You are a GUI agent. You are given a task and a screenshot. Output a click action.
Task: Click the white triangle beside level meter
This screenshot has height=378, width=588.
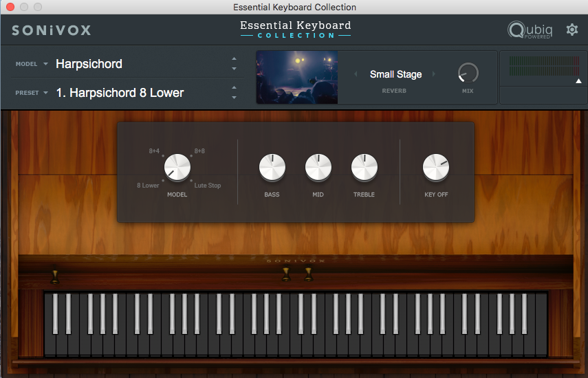click(578, 81)
